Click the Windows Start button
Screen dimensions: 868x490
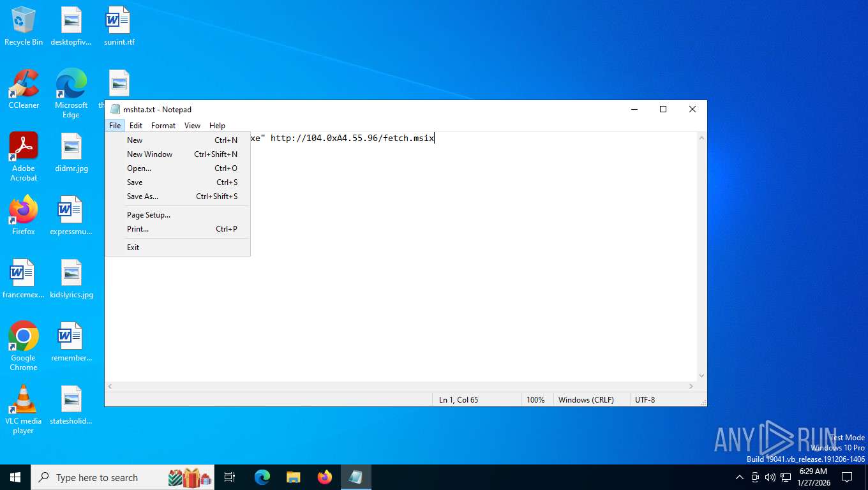coord(15,477)
